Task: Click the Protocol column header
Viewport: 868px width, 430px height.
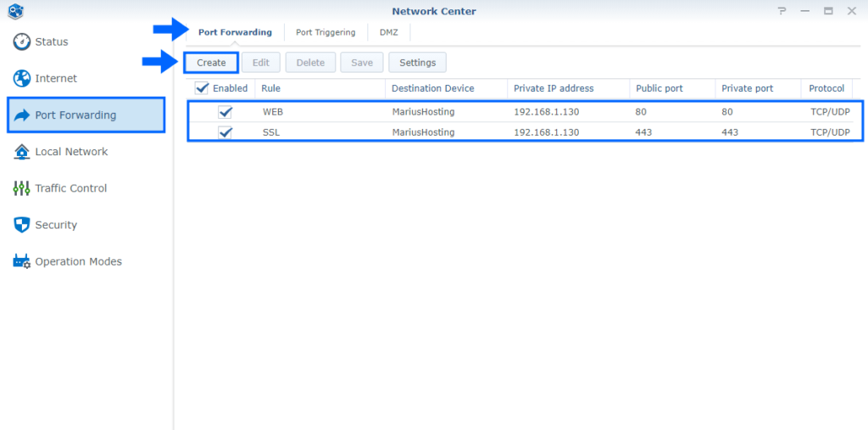Action: click(x=826, y=88)
